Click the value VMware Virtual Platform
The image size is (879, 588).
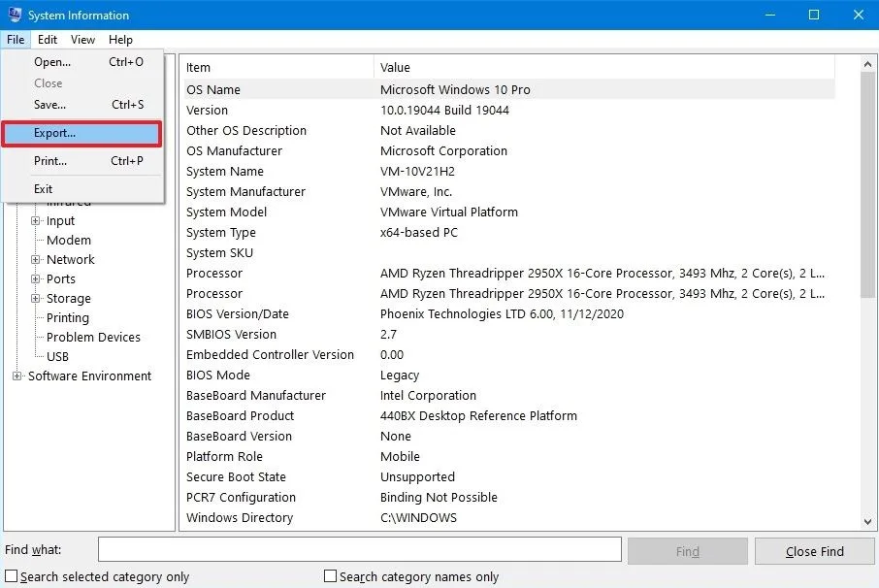click(449, 212)
